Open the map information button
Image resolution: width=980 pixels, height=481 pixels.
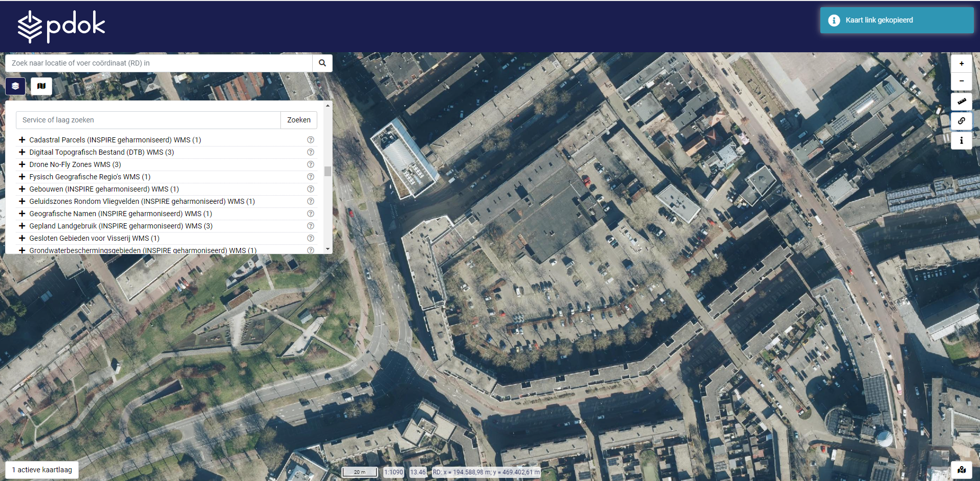pyautogui.click(x=961, y=140)
